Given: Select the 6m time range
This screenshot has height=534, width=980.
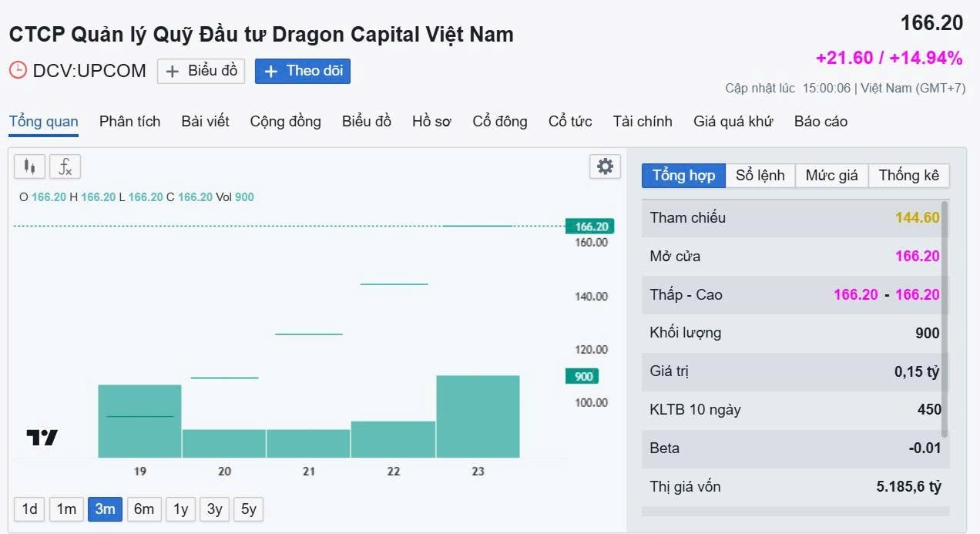Looking at the screenshot, I should [144, 509].
